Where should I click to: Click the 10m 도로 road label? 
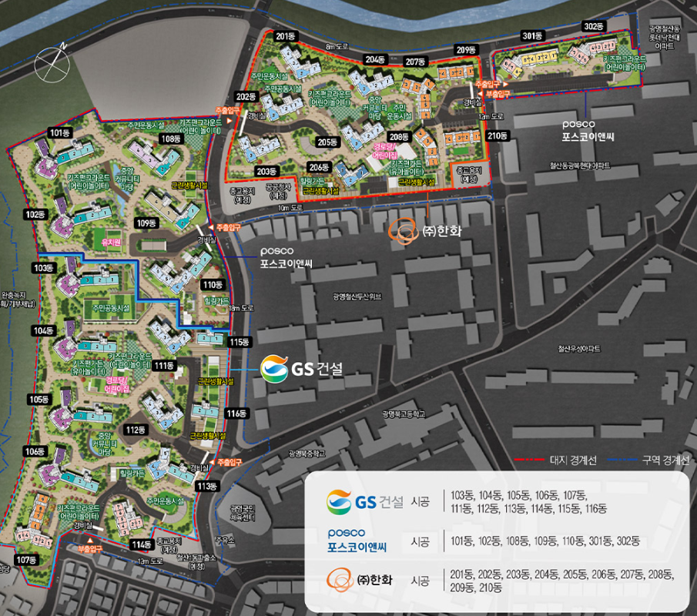pos(290,207)
